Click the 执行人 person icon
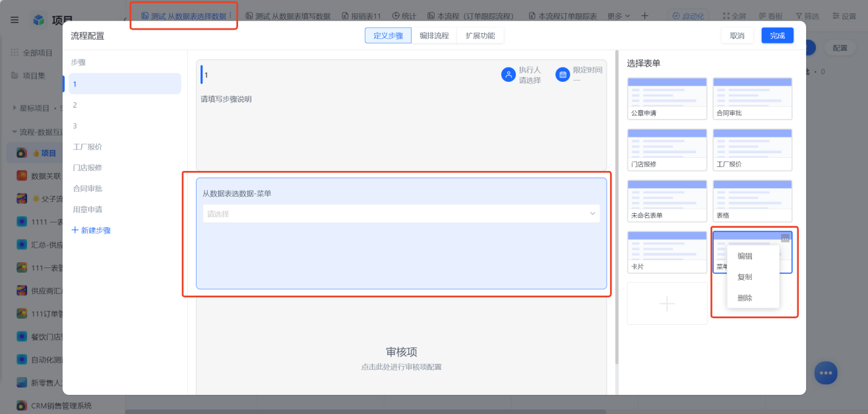The image size is (868, 414). point(509,75)
